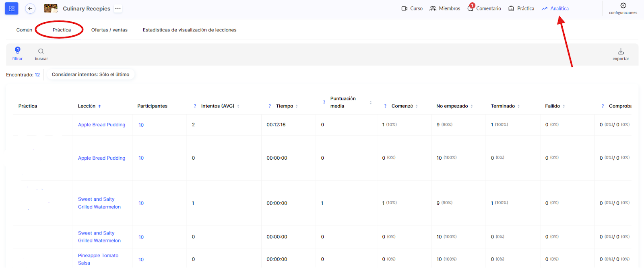644x269 pixels.
Task: Sort by the No empezado column
Action: (x=471, y=106)
